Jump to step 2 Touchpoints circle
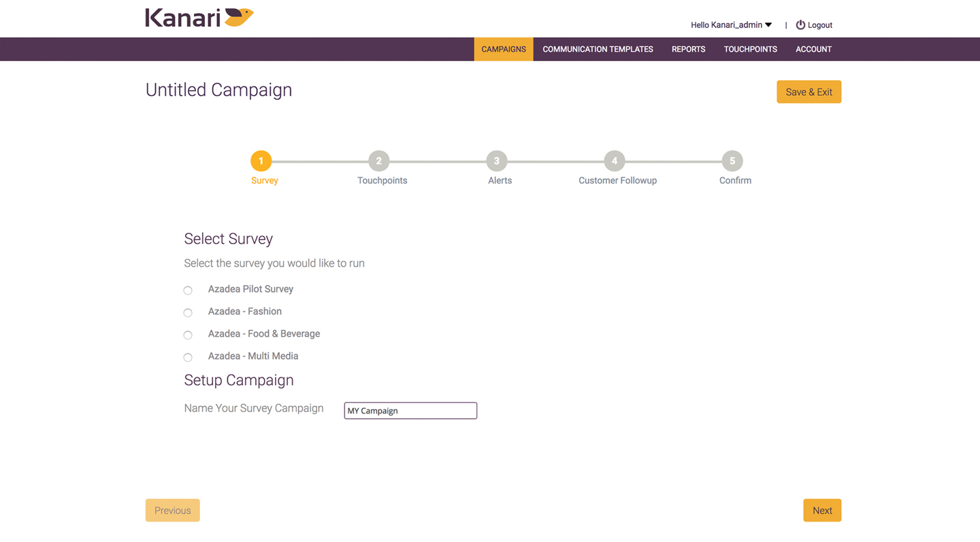 [x=379, y=161]
